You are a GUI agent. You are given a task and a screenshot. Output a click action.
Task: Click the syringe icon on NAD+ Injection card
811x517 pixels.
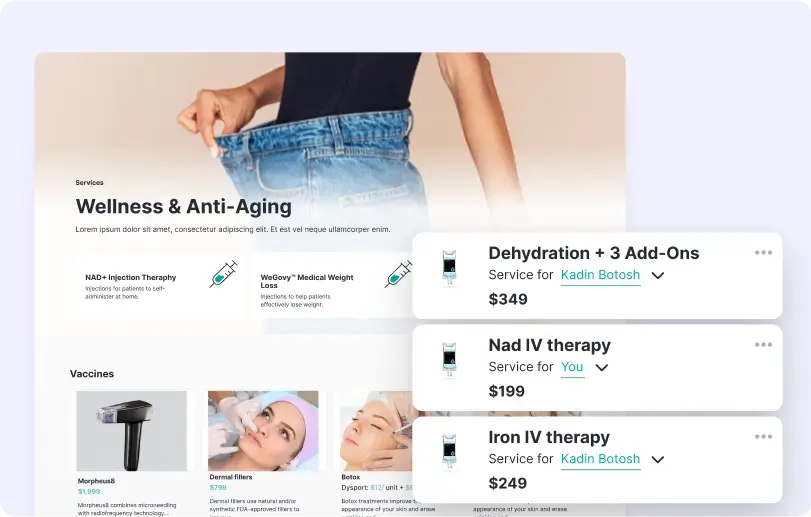tap(223, 274)
